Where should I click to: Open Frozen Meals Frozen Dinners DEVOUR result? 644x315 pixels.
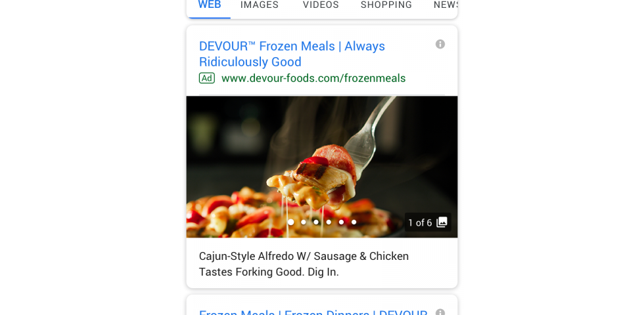[313, 312]
